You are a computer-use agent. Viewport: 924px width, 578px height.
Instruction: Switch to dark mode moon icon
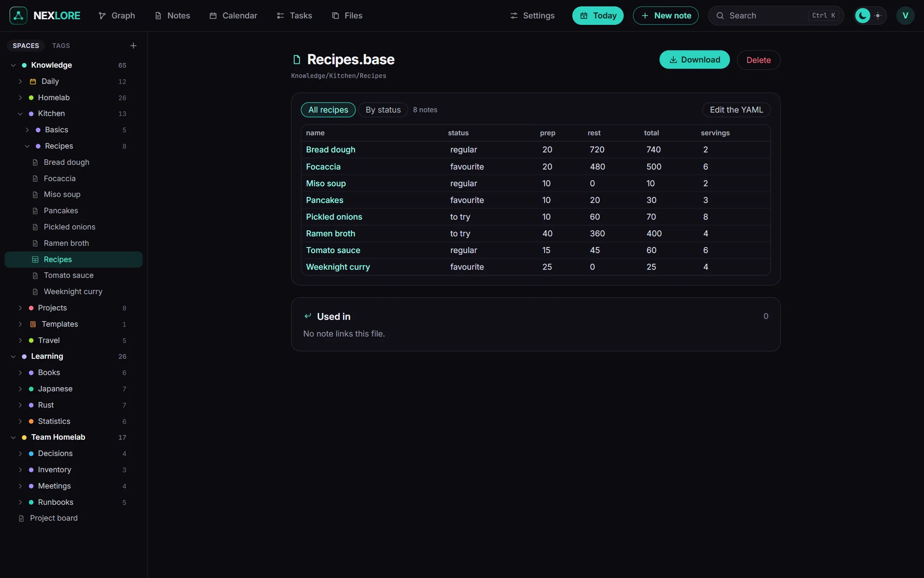tap(862, 15)
